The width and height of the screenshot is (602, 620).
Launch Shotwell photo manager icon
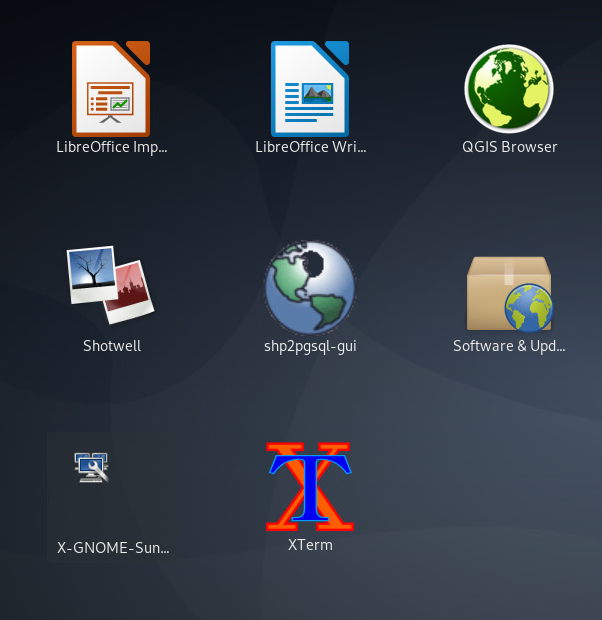point(111,285)
